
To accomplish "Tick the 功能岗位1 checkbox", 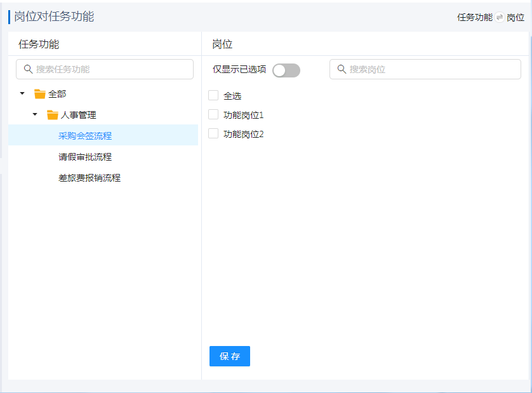I will 213,114.
